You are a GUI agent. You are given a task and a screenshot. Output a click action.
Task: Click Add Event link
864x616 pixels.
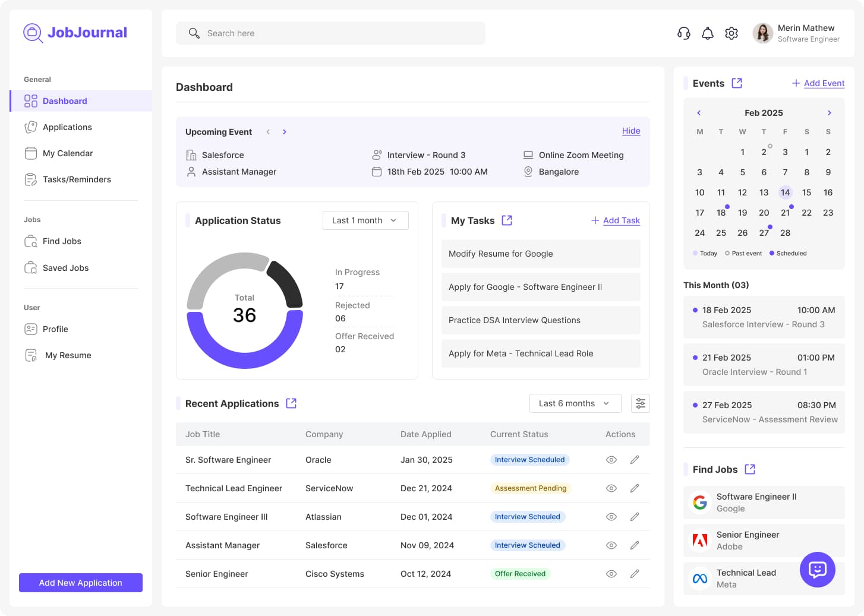point(818,83)
